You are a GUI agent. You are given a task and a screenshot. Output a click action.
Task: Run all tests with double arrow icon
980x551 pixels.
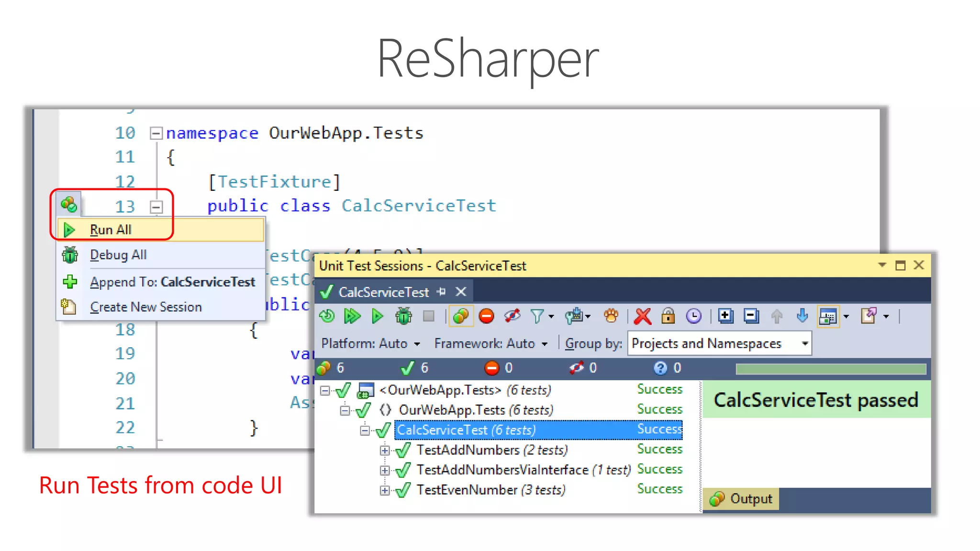352,316
